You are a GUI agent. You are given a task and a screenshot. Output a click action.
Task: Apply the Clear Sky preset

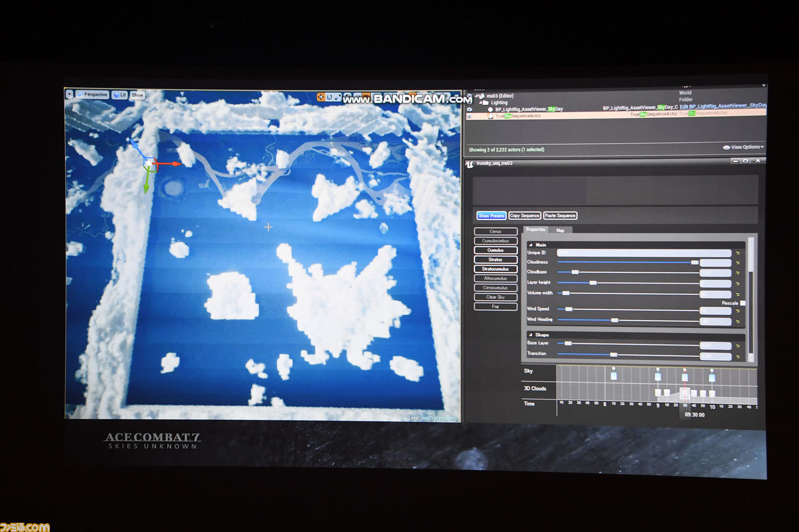496,297
